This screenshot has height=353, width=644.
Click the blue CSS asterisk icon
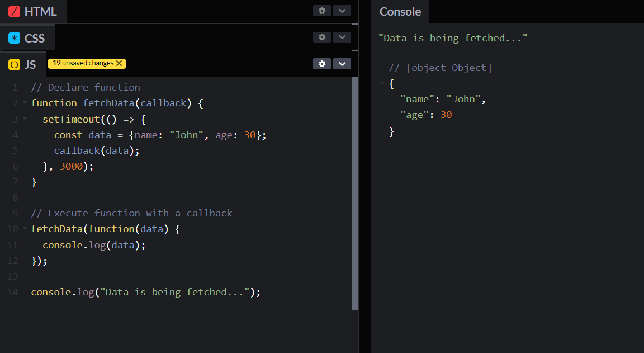pos(15,38)
